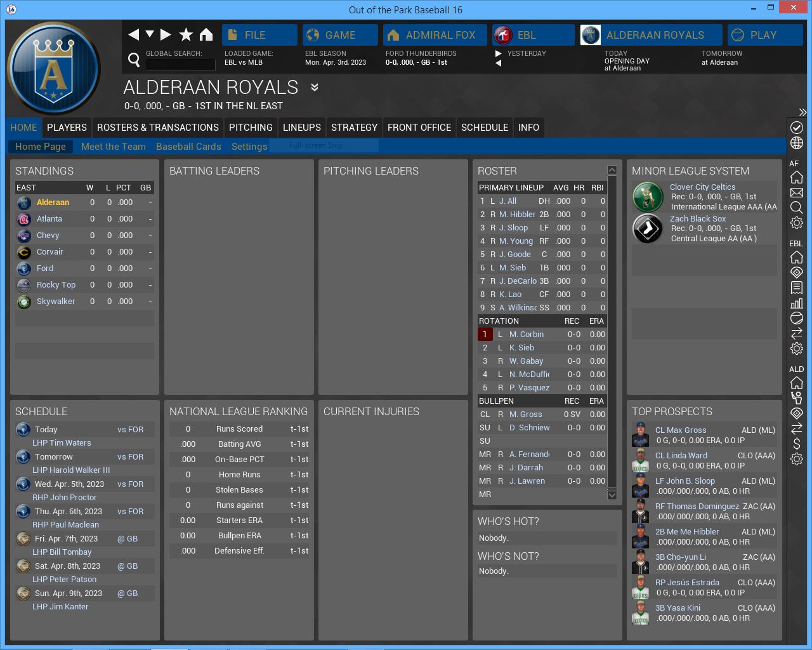The image size is (812, 650).
Task: Select pitcher M. Corbin in rotation
Action: pos(526,335)
